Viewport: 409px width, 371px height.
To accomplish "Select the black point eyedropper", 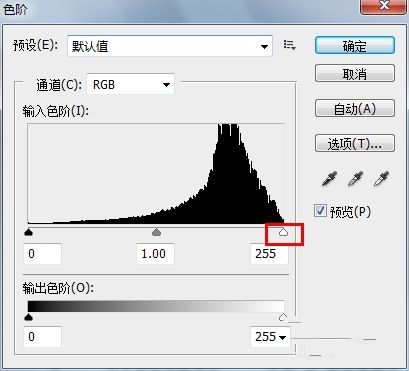I will click(x=329, y=178).
